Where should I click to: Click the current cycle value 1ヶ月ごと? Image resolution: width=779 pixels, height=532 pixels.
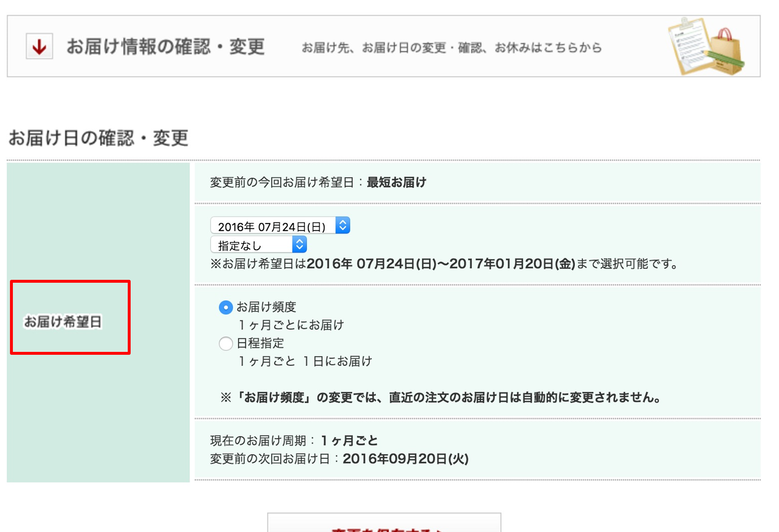[x=349, y=441]
